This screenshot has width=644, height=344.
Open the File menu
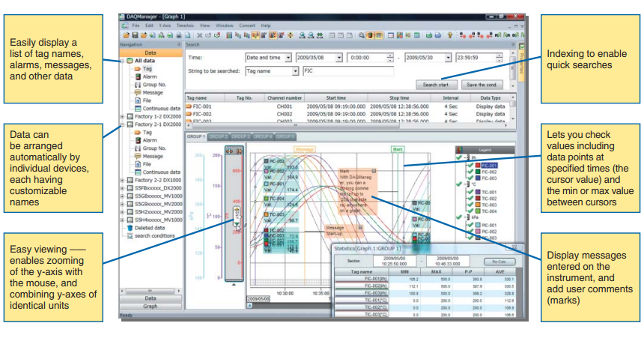coord(136,25)
